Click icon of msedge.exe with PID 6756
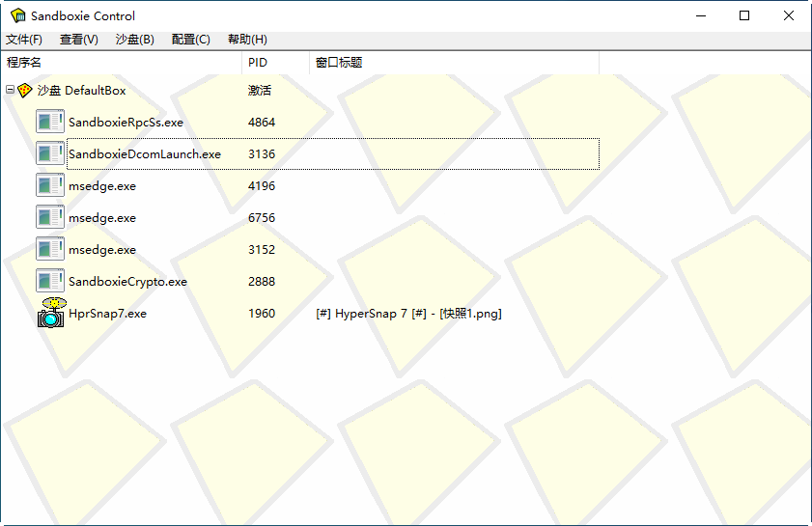 tap(50, 217)
